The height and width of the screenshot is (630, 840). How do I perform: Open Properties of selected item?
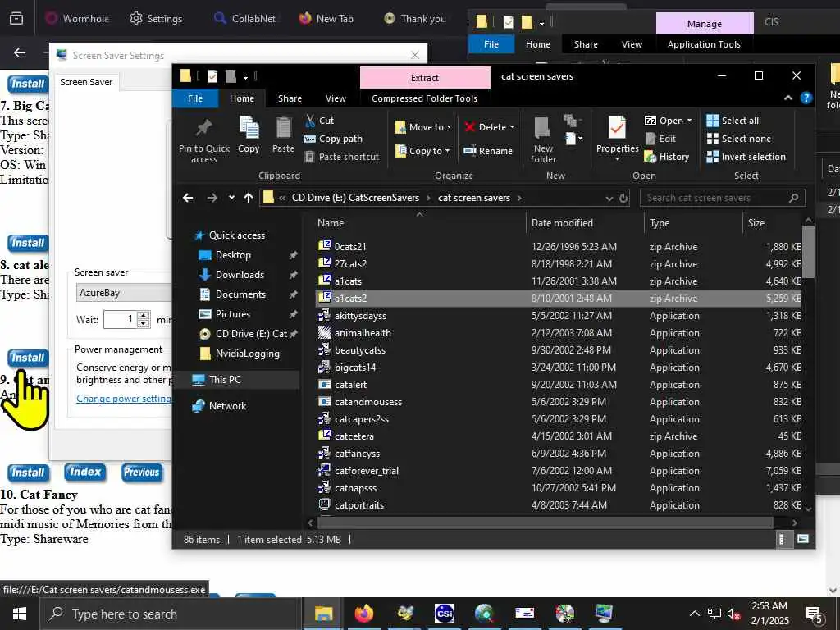click(x=617, y=138)
